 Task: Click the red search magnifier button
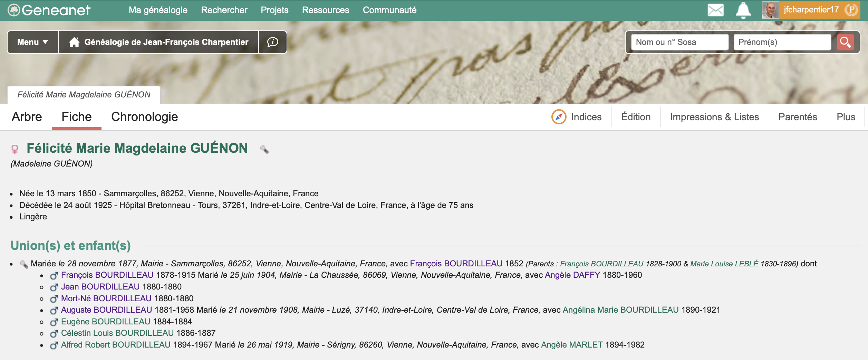point(845,42)
